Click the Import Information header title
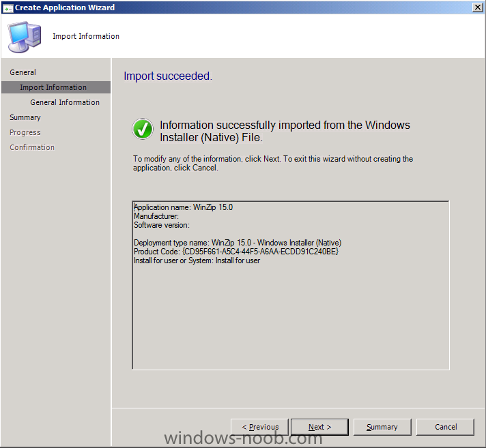 pyautogui.click(x=86, y=36)
